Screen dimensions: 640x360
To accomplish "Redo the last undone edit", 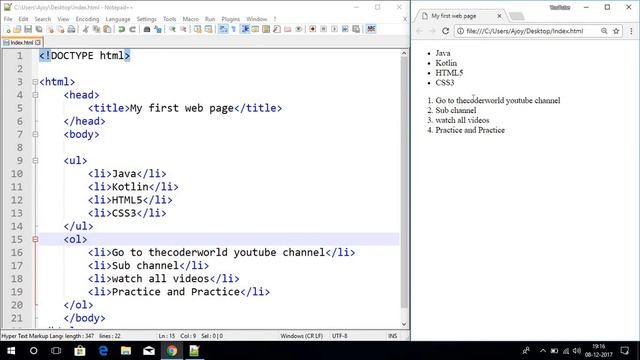I will [x=132, y=29].
